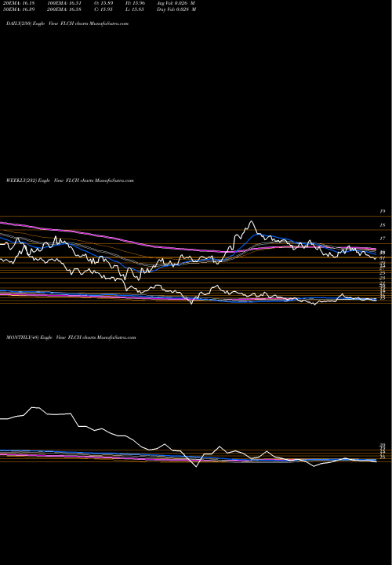392x565 pixels.
Task: Click the Avg Vol 0.026 M reading
Action: pyautogui.click(x=176, y=2)
